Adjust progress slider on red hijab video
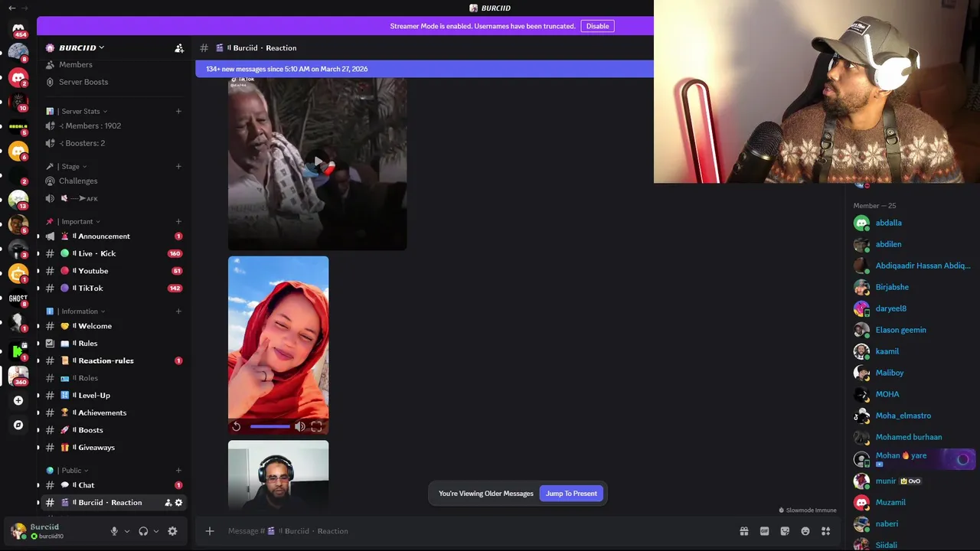Screen dimensions: 980x551 (x=269, y=427)
